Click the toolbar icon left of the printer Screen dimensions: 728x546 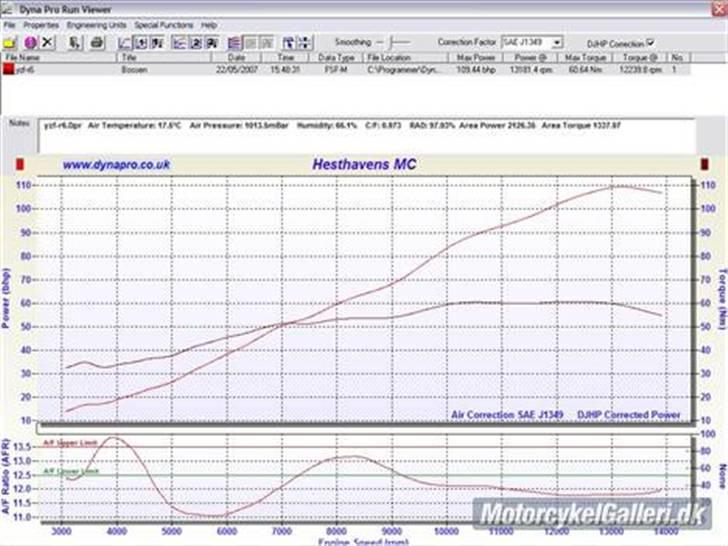pyautogui.click(x=74, y=43)
